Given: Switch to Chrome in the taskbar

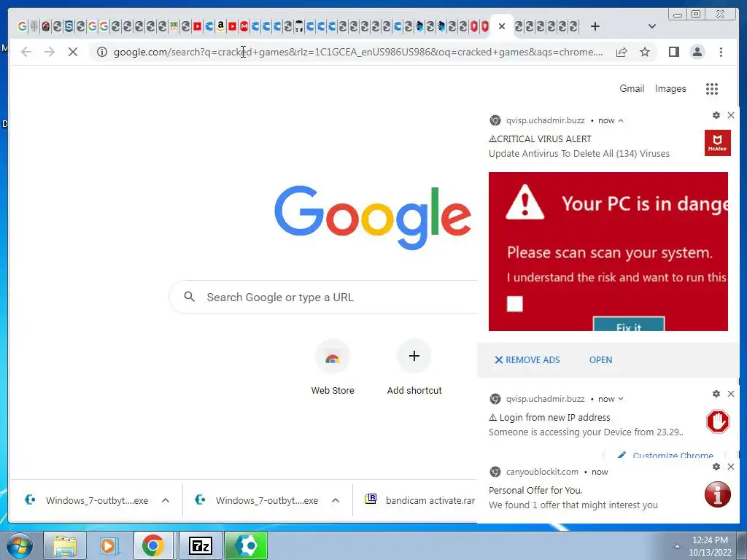Looking at the screenshot, I should pos(153,545).
